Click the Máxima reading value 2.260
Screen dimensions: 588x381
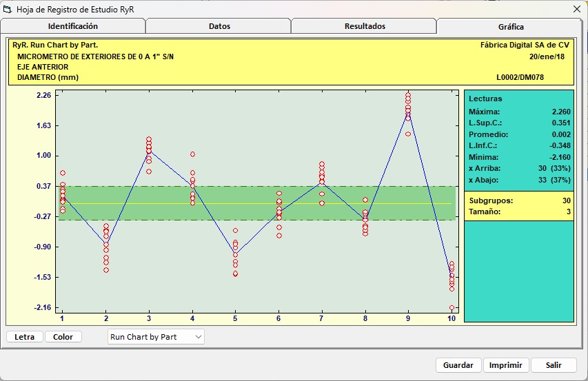tap(561, 112)
